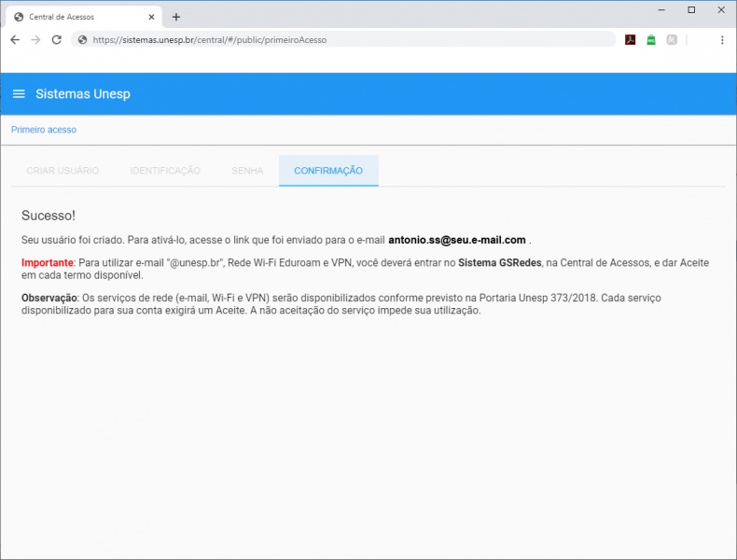The image size is (737, 560).
Task: Close the Central de Acessos tab
Action: coord(151,17)
